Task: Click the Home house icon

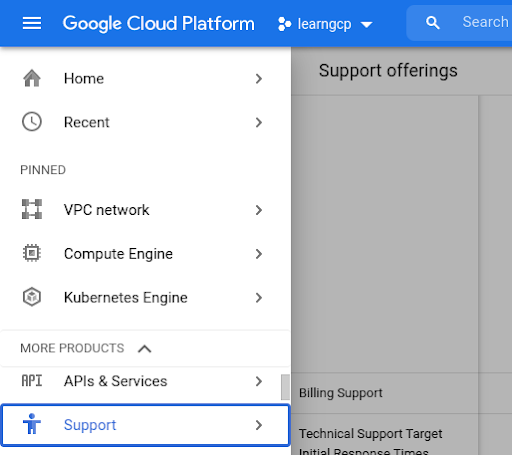Action: point(32,78)
